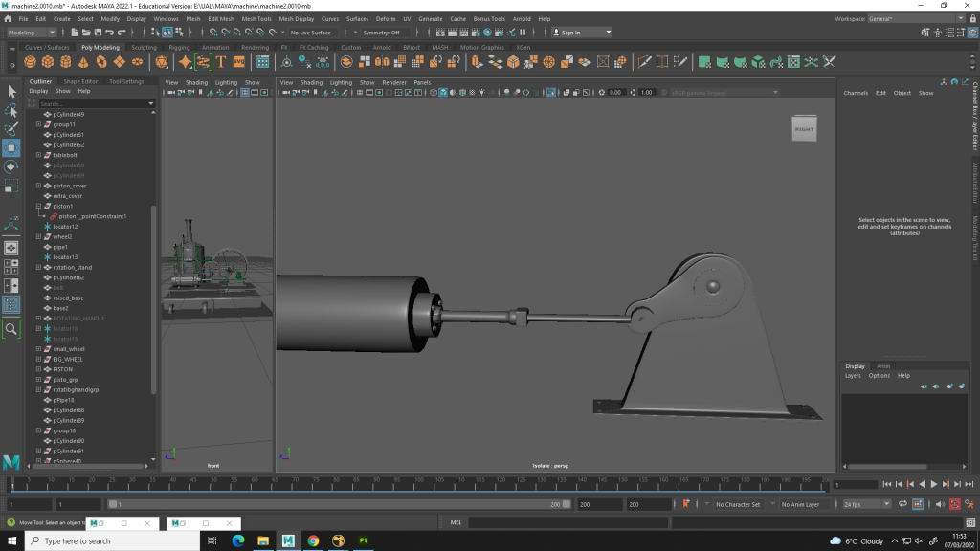Click No Character Set selector
This screenshot has width=980, height=551.
click(x=738, y=504)
